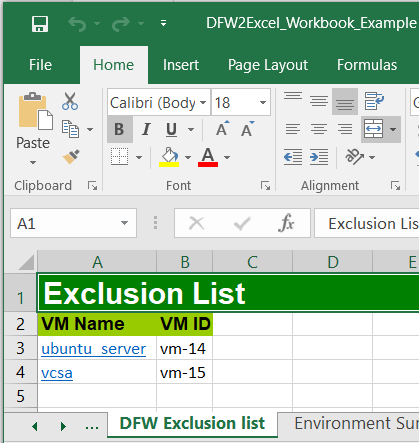The image size is (419, 443).
Task: Click the Calibri font name box
Action: [x=153, y=103]
